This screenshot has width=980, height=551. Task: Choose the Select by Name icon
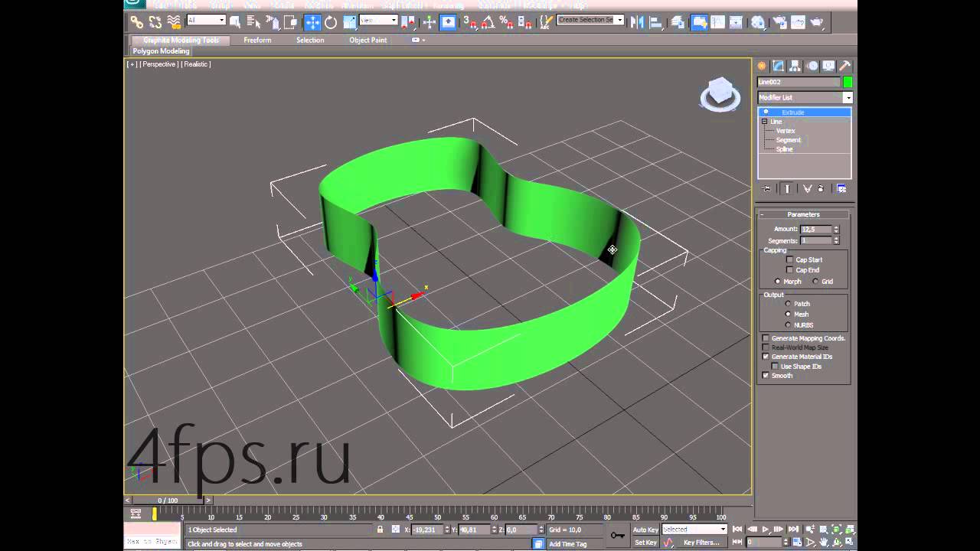click(253, 22)
